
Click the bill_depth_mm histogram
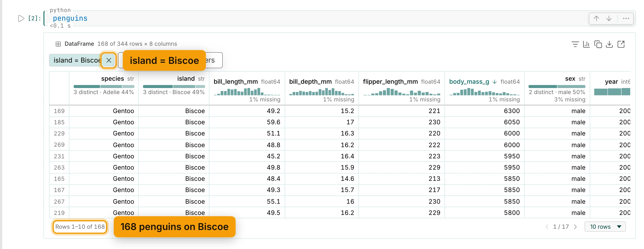click(x=322, y=92)
